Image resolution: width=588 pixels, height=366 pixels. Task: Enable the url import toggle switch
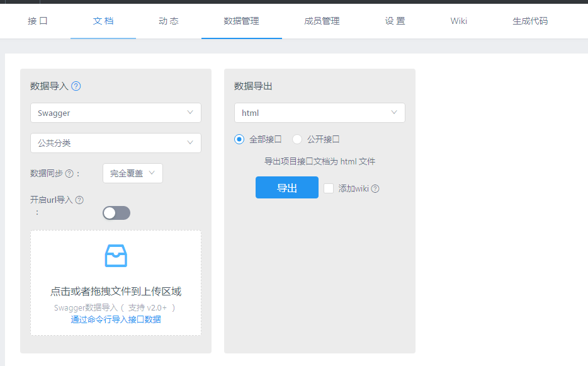pos(116,213)
